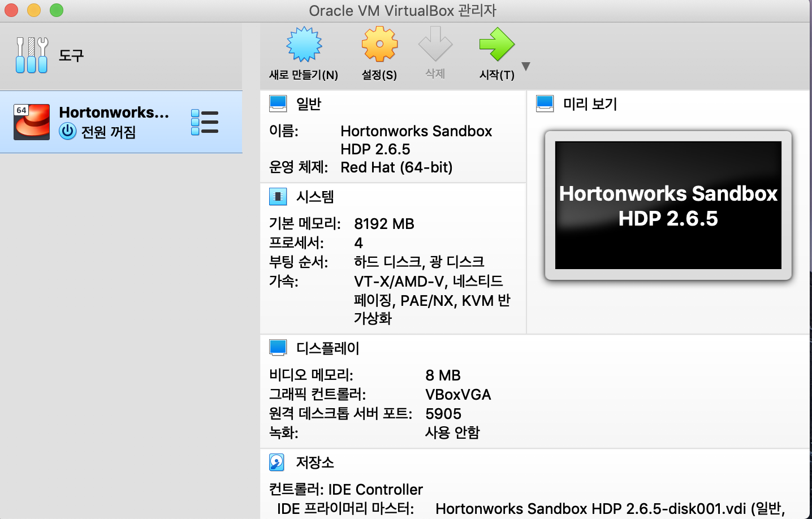812x519 pixels.
Task: Open the 미리 보기 section header
Action: tap(590, 103)
